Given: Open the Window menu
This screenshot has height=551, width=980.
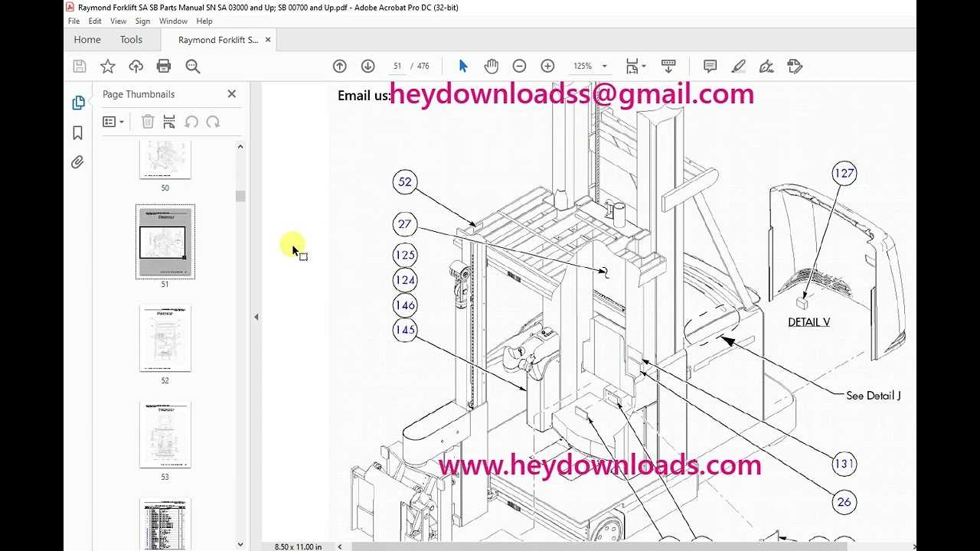Looking at the screenshot, I should [x=173, y=21].
